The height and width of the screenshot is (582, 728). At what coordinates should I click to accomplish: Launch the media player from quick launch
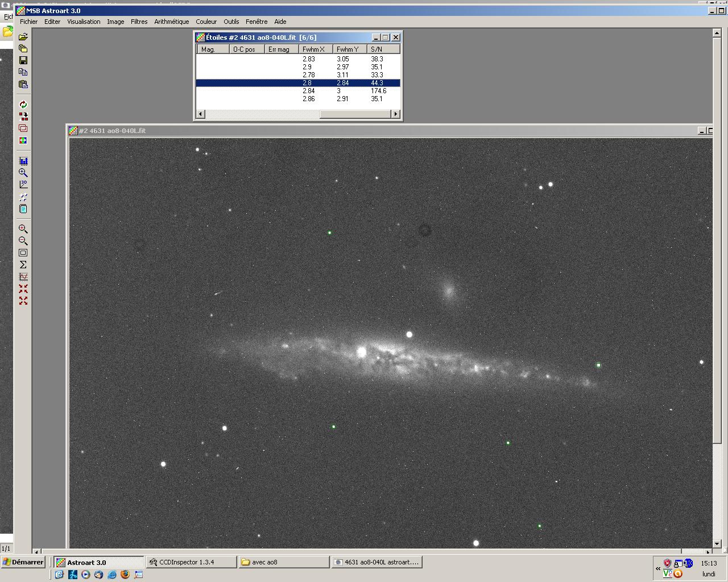coord(86,575)
